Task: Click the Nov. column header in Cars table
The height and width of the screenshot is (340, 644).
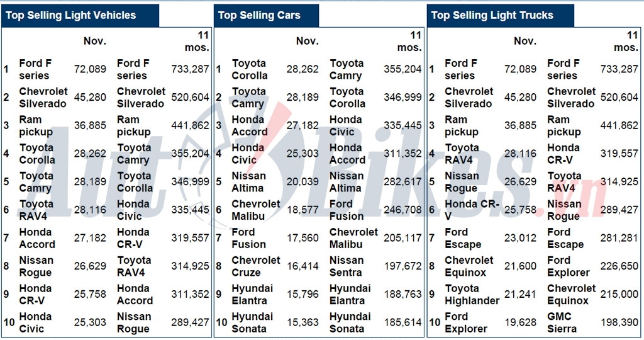Action: click(x=307, y=42)
